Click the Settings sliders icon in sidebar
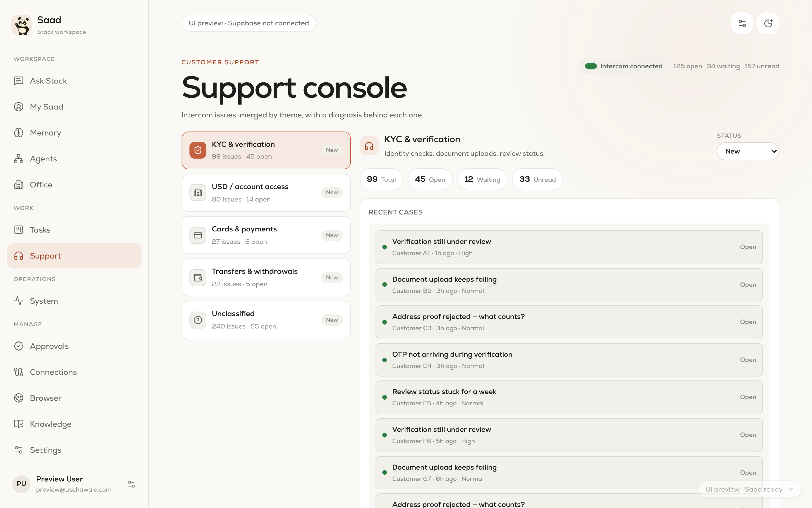Image resolution: width=812 pixels, height=508 pixels. pyautogui.click(x=18, y=450)
